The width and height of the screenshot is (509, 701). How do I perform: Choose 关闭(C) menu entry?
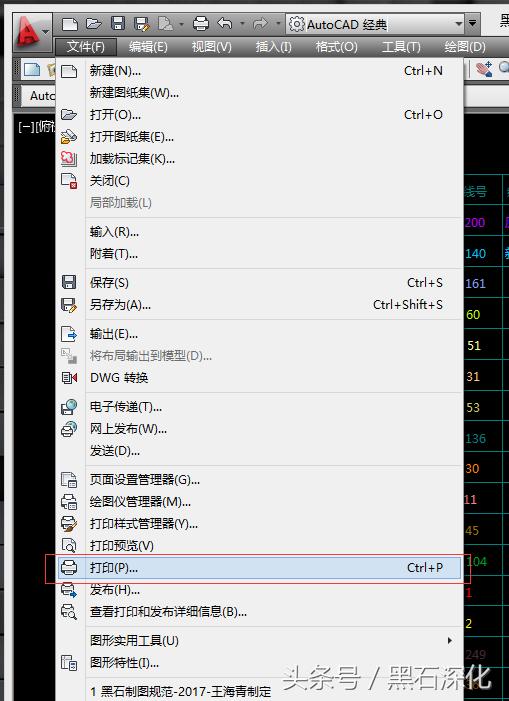point(260,181)
